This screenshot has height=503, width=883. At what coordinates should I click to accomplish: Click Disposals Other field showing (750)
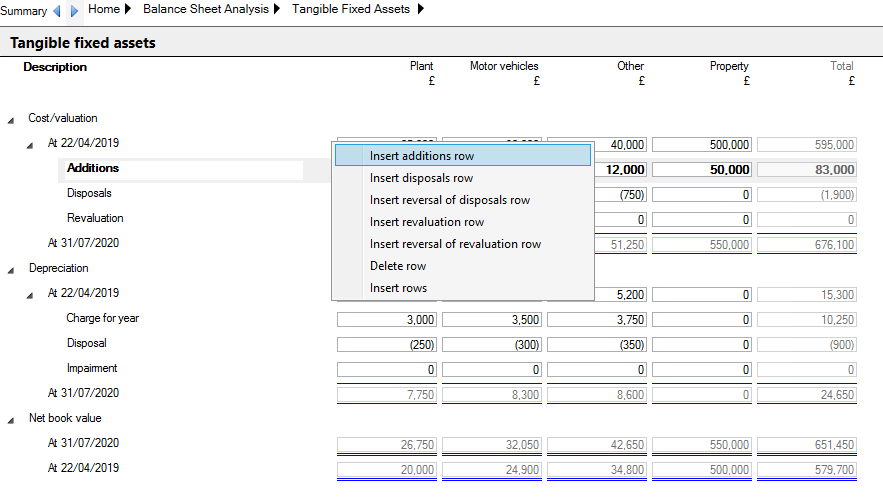(x=619, y=195)
